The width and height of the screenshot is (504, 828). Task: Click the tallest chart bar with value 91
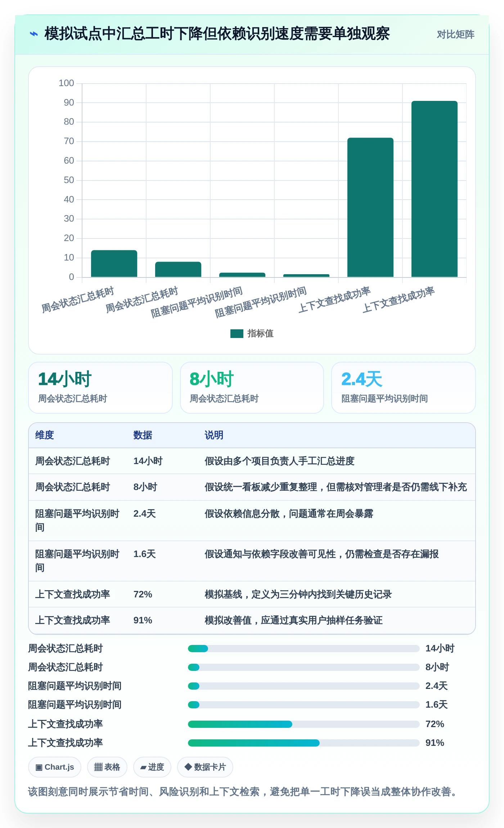[x=435, y=189]
